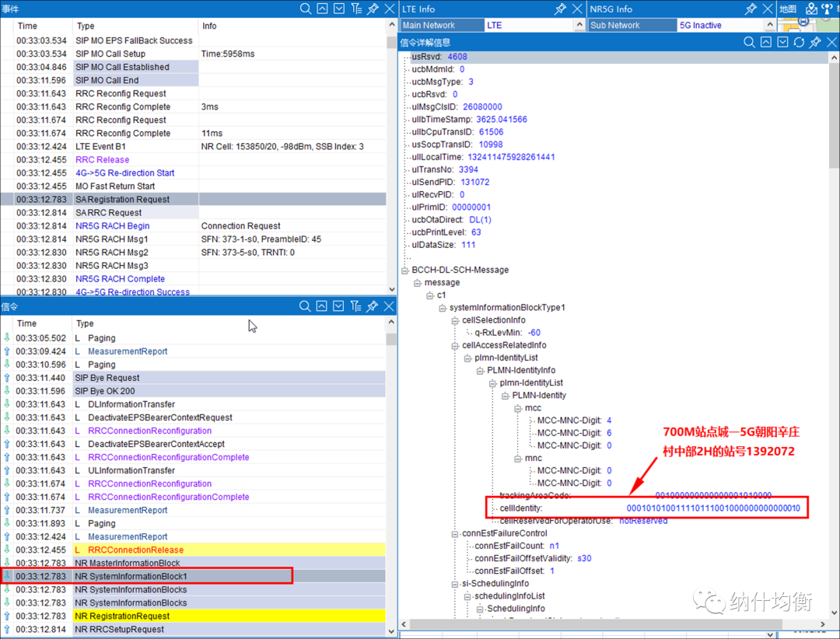Jump to next item in 事件 panel header
The image size is (840, 639).
[339, 9]
